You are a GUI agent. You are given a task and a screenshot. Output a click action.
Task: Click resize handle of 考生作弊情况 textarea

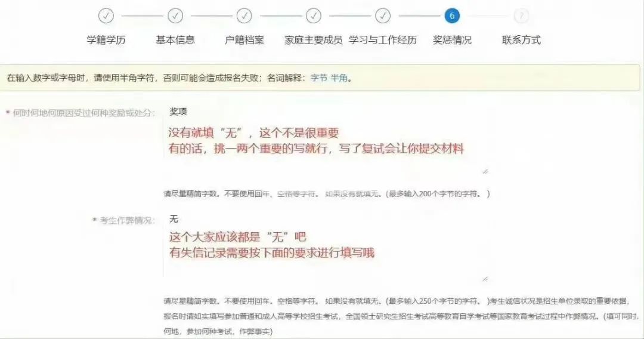[485, 279]
